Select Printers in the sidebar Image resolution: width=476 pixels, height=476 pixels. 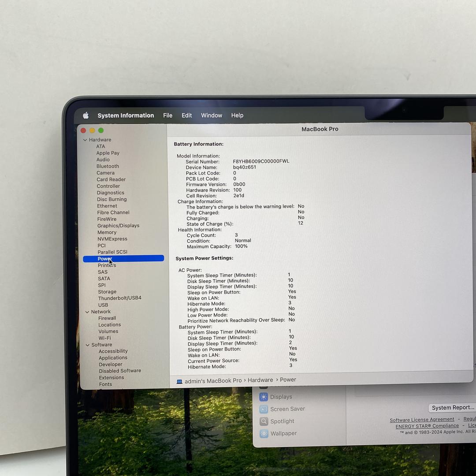107,265
